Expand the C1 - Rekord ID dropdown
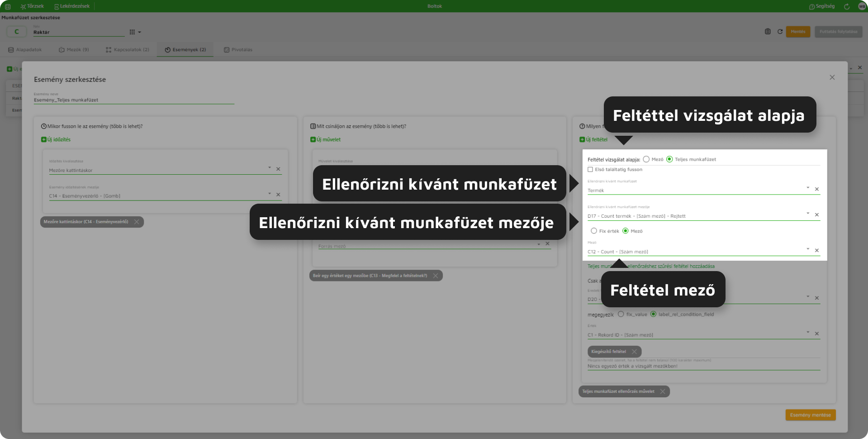This screenshot has height=439, width=868. click(x=808, y=333)
